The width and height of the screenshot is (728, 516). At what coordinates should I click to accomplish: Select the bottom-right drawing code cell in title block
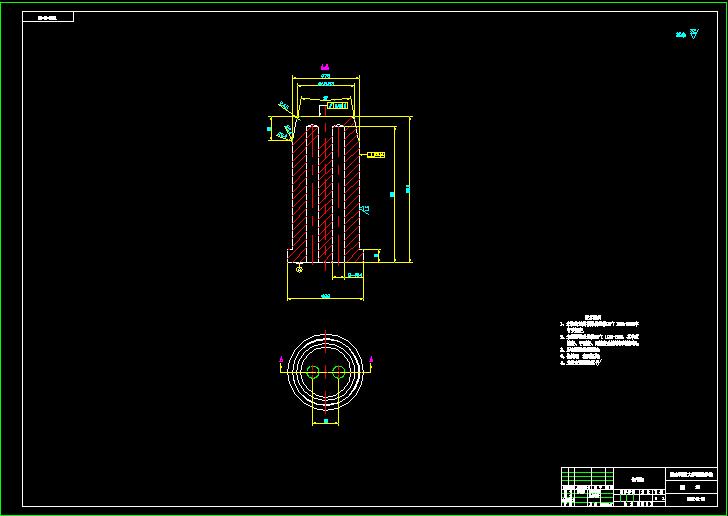(x=691, y=500)
